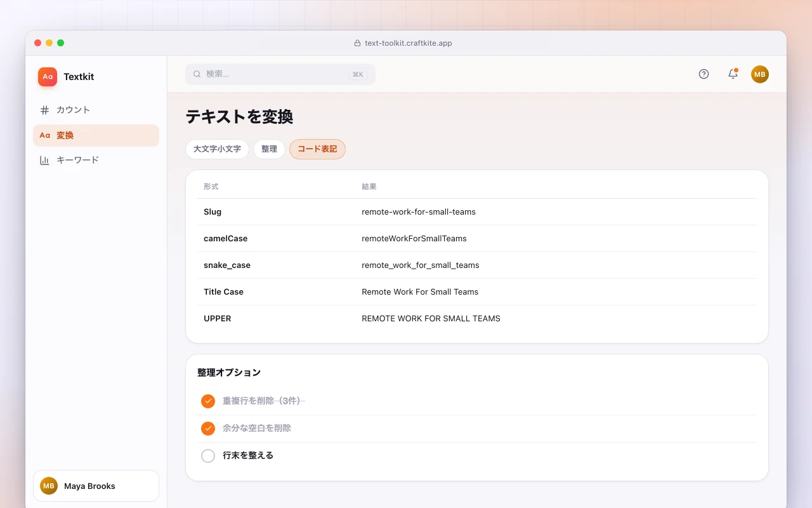The image size is (812, 508).
Task: Click the text-toolkit.craftkite.app address
Action: pos(409,43)
